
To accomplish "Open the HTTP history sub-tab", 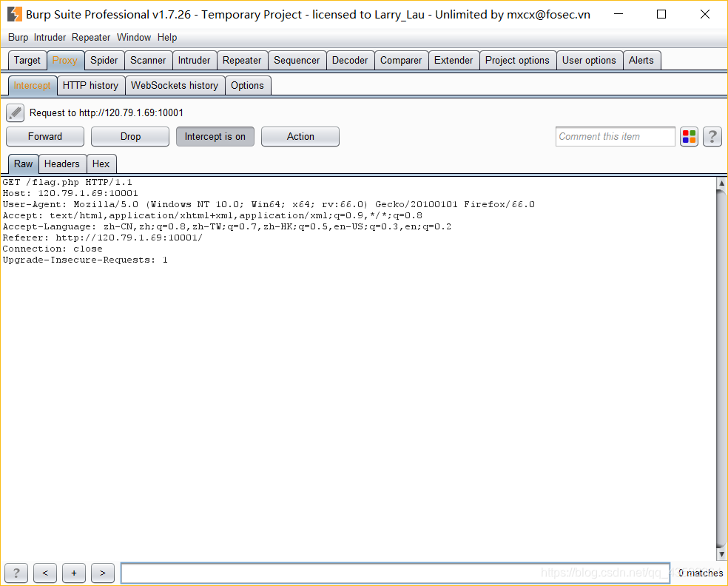I will 90,85.
